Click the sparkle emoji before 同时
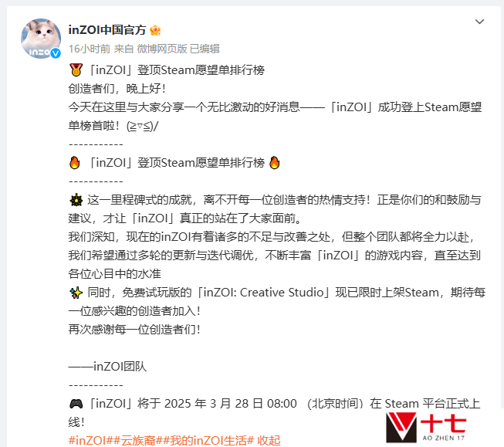Image resolution: width=504 pixels, height=447 pixels. (76, 293)
